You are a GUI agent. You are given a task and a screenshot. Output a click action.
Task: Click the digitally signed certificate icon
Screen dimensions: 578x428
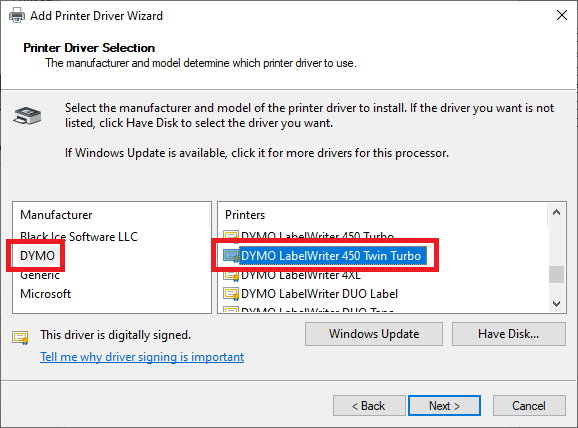20,337
